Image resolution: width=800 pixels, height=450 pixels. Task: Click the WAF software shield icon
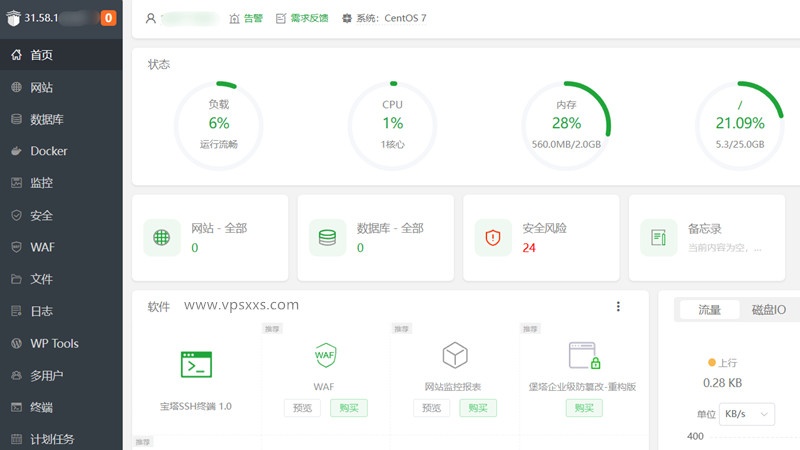click(x=325, y=355)
